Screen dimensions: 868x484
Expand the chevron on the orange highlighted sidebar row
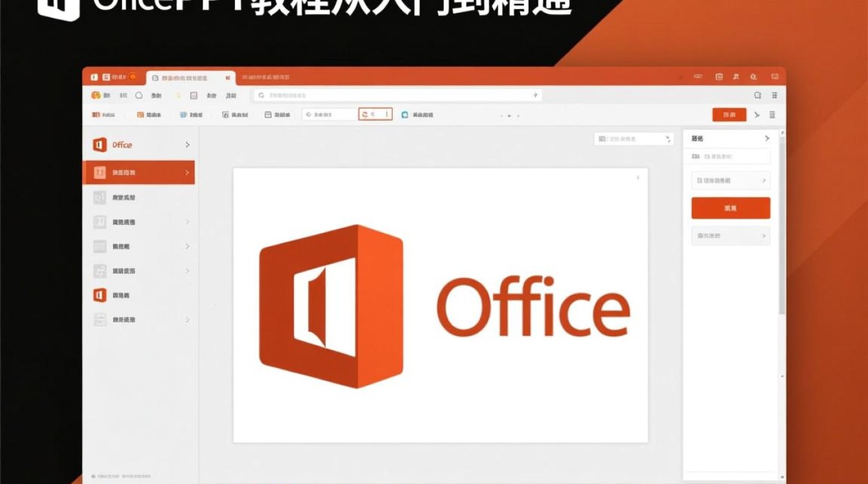pos(187,172)
